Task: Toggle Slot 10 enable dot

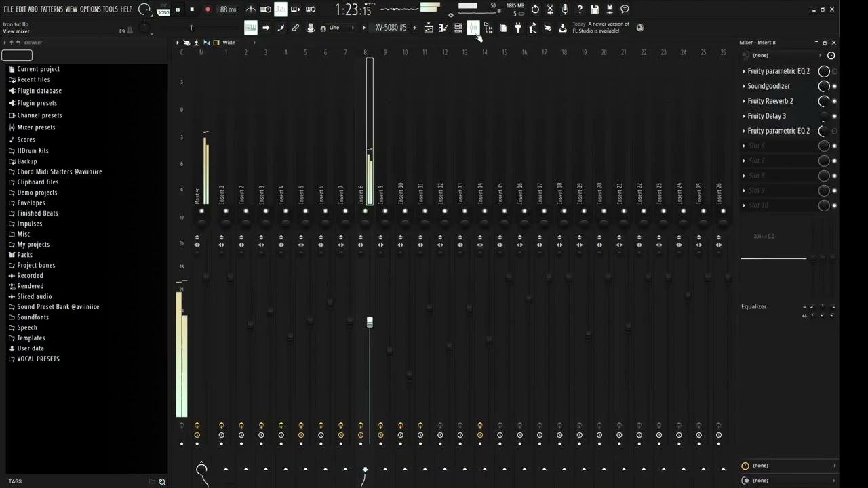Action: pyautogui.click(x=835, y=205)
